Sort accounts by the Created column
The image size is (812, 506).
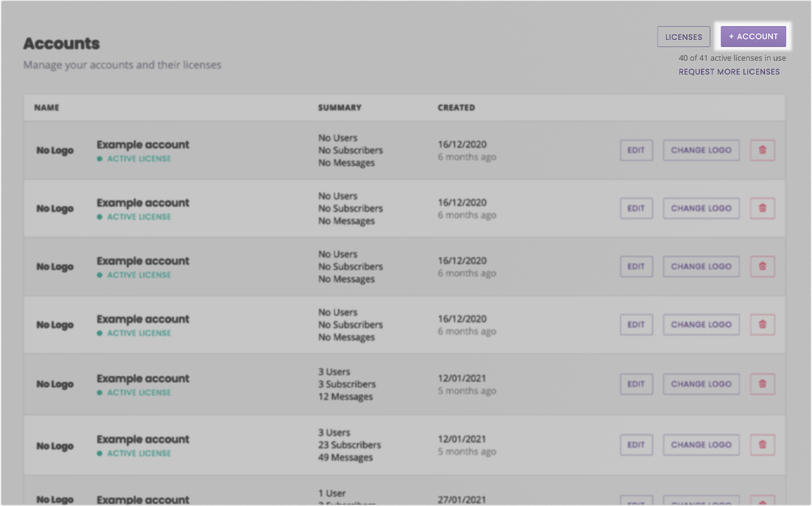456,107
